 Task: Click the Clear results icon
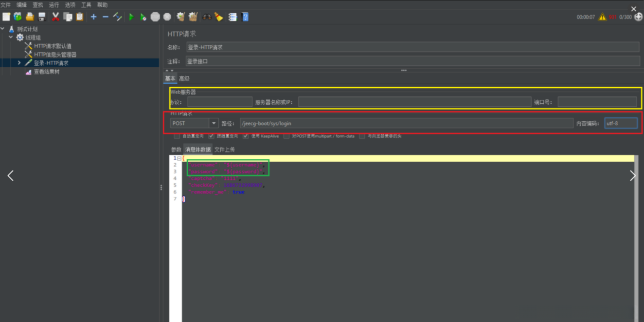pos(181,17)
